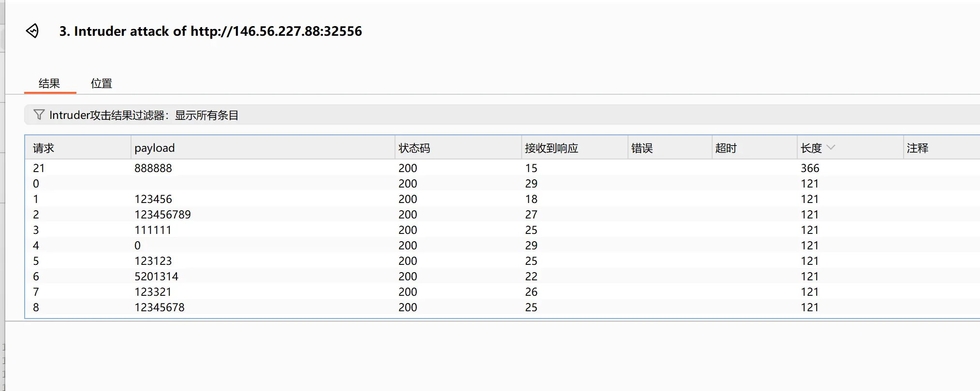Screen dimensions: 980x391
Task: Sort by the 接收到响应 column header
Action: 551,148
